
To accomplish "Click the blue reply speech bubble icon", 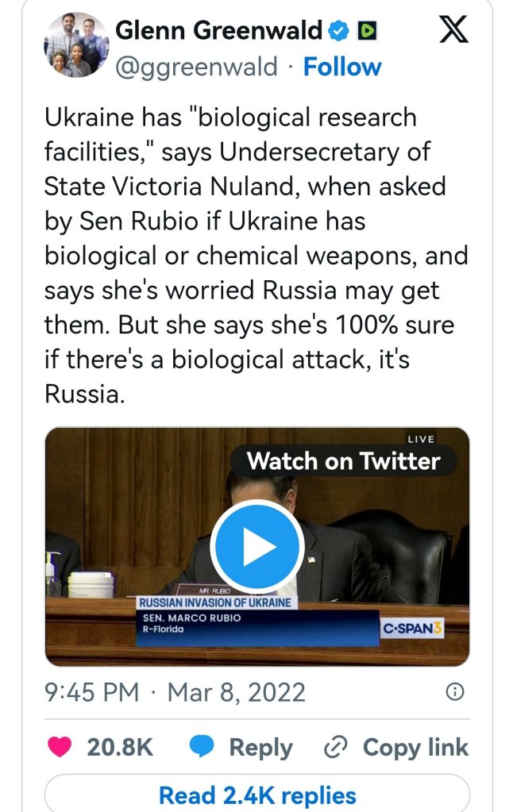I will [201, 747].
